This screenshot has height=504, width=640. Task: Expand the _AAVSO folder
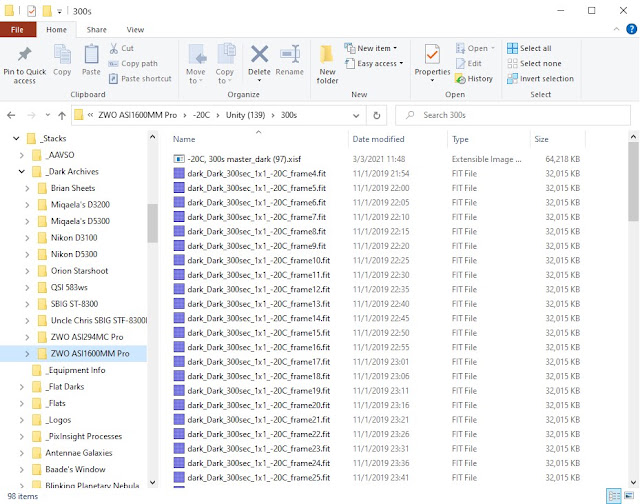[x=22, y=155]
